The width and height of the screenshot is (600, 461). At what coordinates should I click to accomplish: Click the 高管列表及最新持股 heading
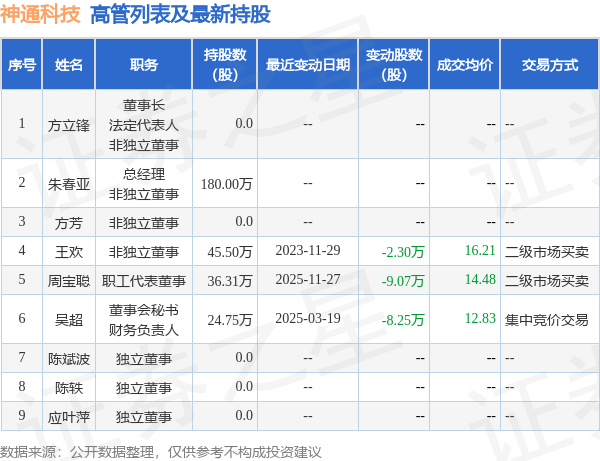180,15
